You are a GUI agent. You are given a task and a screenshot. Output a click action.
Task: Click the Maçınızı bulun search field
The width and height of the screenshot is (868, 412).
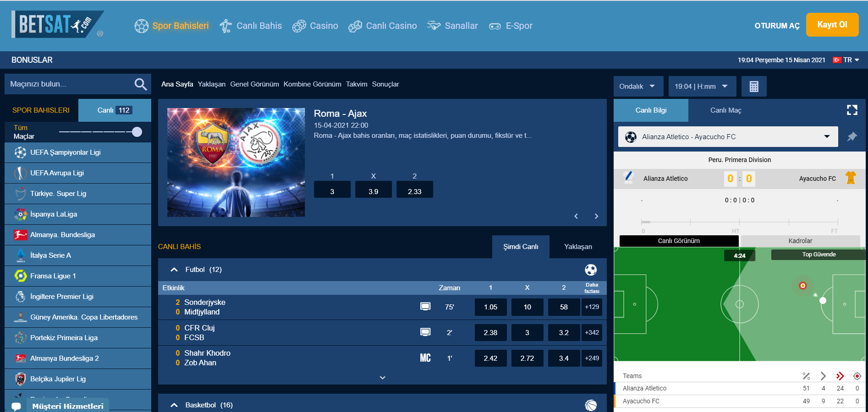click(x=69, y=84)
